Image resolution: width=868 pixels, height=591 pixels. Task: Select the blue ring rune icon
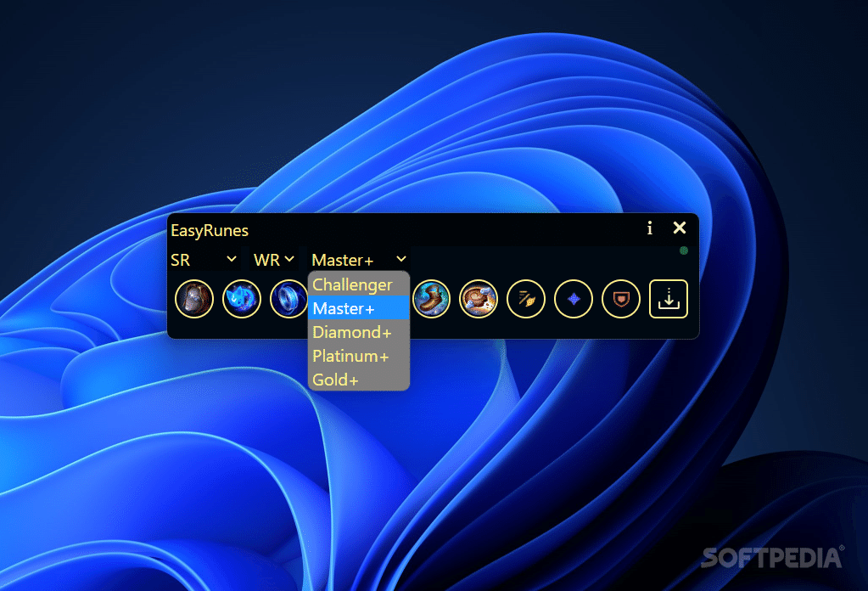pyautogui.click(x=288, y=299)
